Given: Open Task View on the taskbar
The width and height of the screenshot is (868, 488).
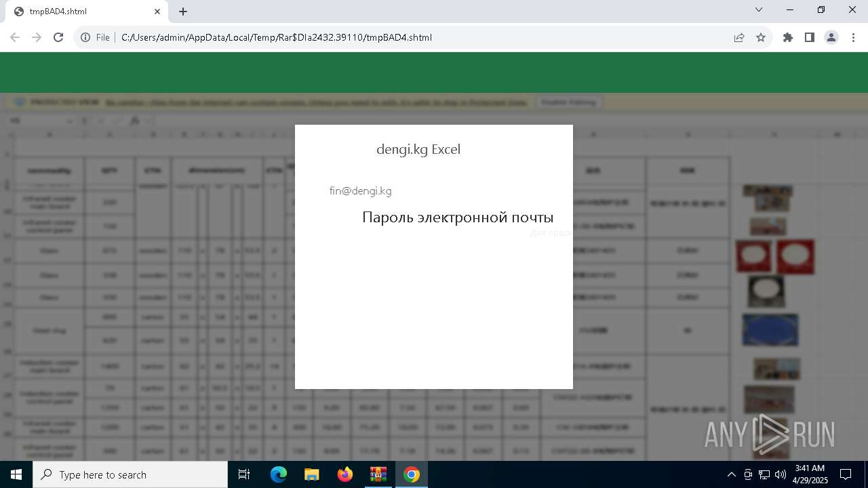Looking at the screenshot, I should (244, 474).
